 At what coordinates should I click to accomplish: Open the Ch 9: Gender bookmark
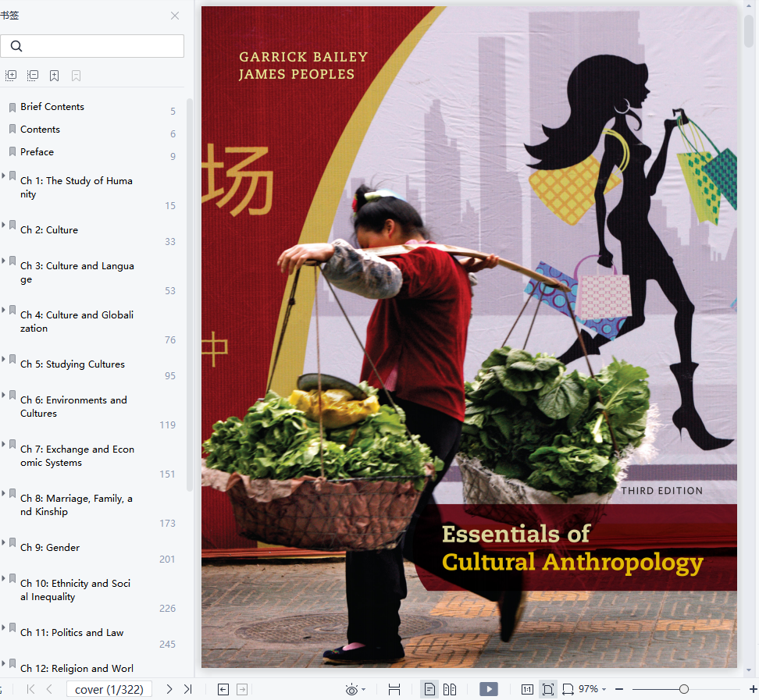coord(50,548)
